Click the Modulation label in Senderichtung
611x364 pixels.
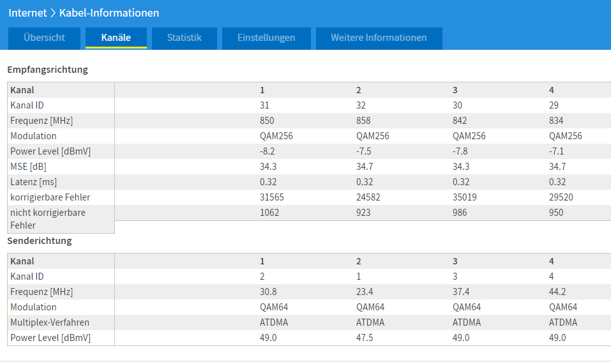pyautogui.click(x=33, y=307)
